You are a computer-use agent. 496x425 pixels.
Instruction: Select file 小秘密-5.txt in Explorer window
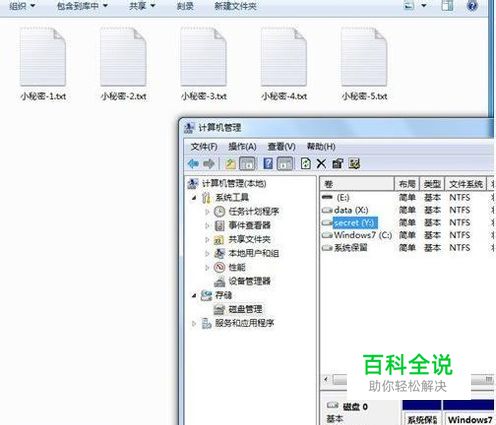click(x=364, y=63)
